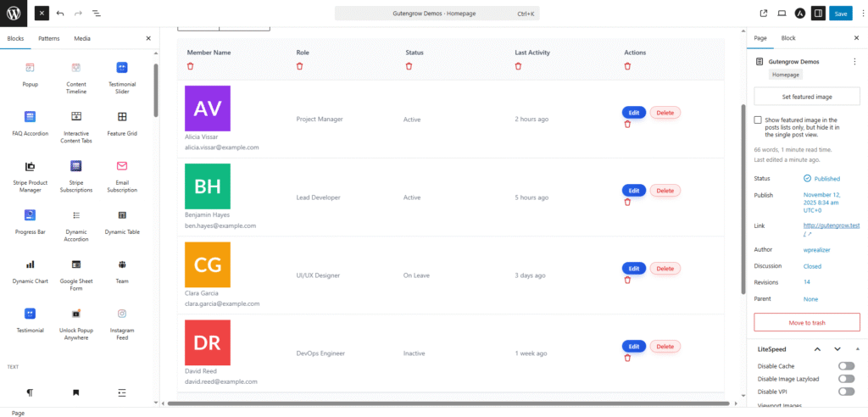Toggle the settings sidebar panel
This screenshot has width=868, height=417.
tap(818, 14)
